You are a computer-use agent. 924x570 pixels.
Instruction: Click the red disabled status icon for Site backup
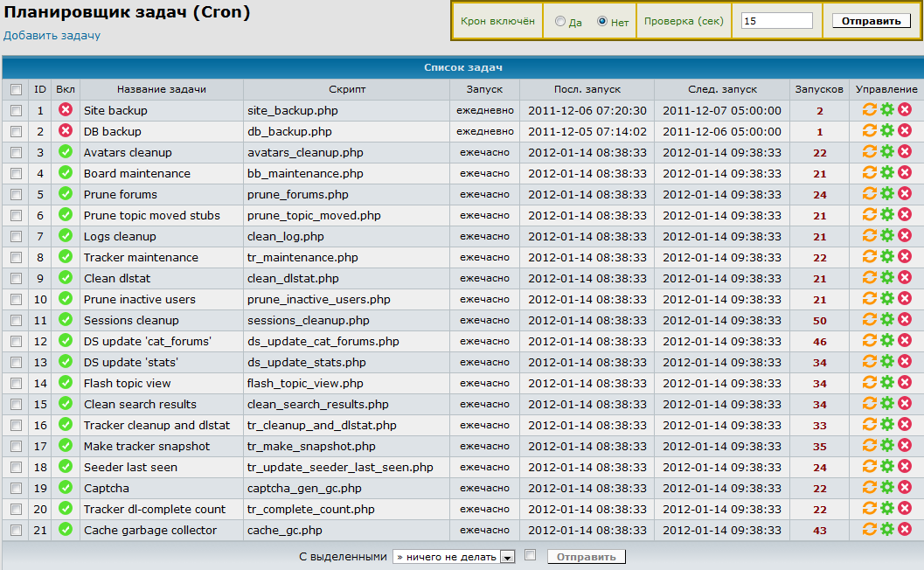66,109
